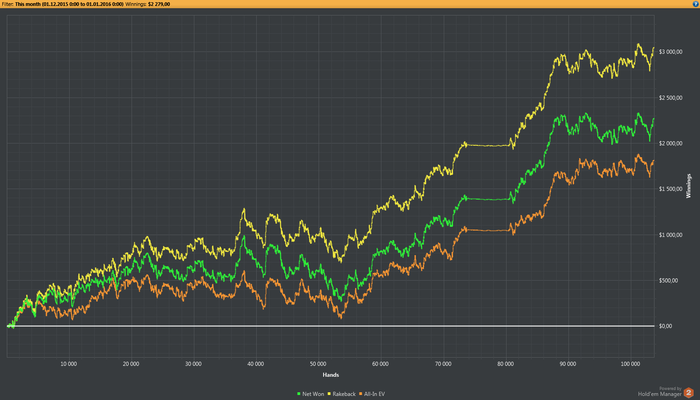Screen dimensions: 700x400
Task: Click the filter text This month date range
Action: 69,4
